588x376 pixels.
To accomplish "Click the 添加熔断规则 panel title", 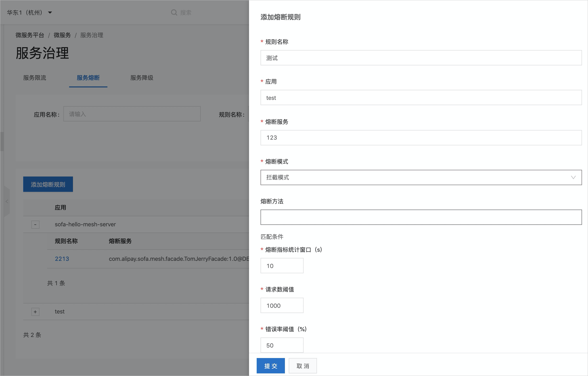I will tap(280, 17).
